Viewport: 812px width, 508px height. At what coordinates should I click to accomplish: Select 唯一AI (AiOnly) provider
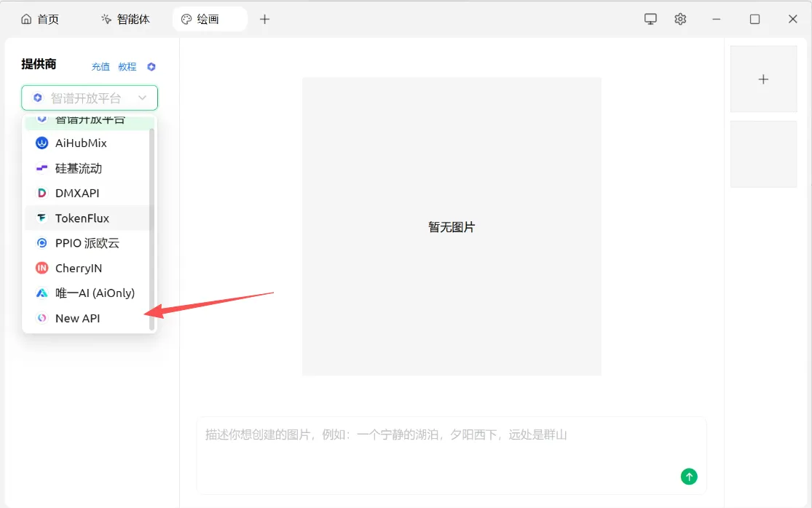[x=87, y=293]
